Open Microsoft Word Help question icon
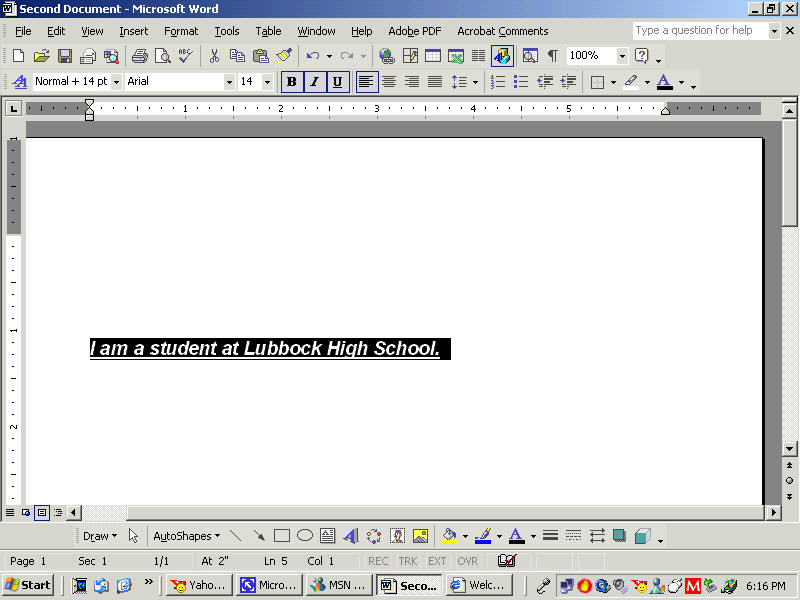The image size is (800, 600). [x=641, y=56]
